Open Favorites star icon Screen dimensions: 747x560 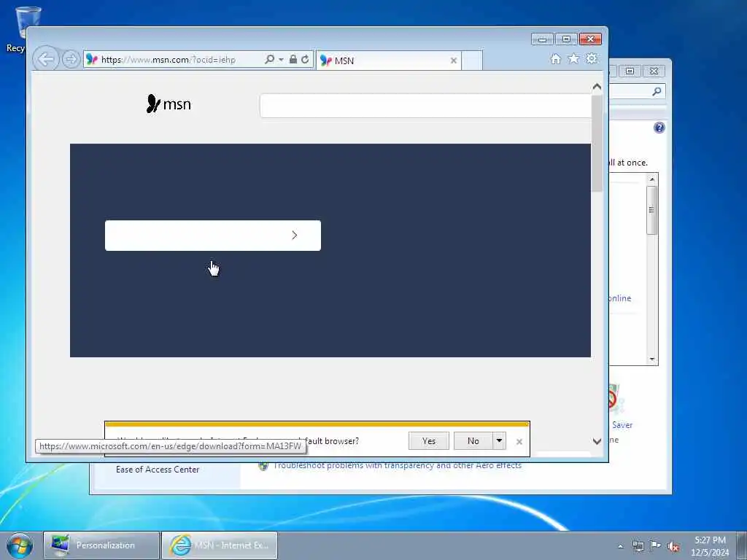point(573,58)
